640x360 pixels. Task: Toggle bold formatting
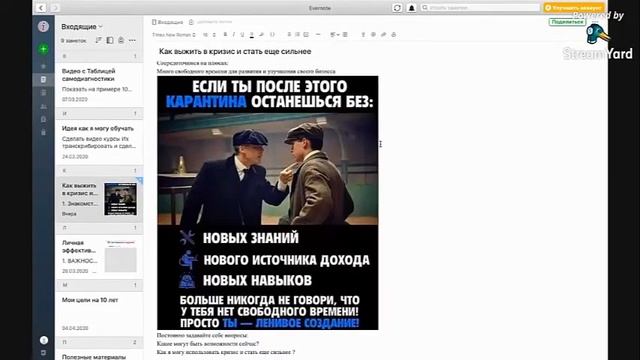click(x=225, y=35)
